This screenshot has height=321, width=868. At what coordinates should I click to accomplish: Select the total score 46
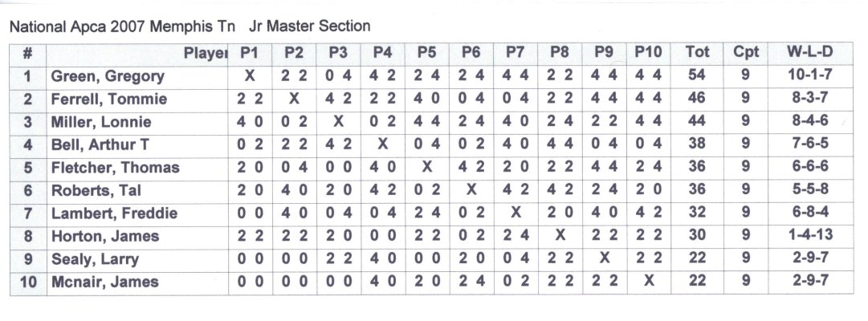pos(697,100)
